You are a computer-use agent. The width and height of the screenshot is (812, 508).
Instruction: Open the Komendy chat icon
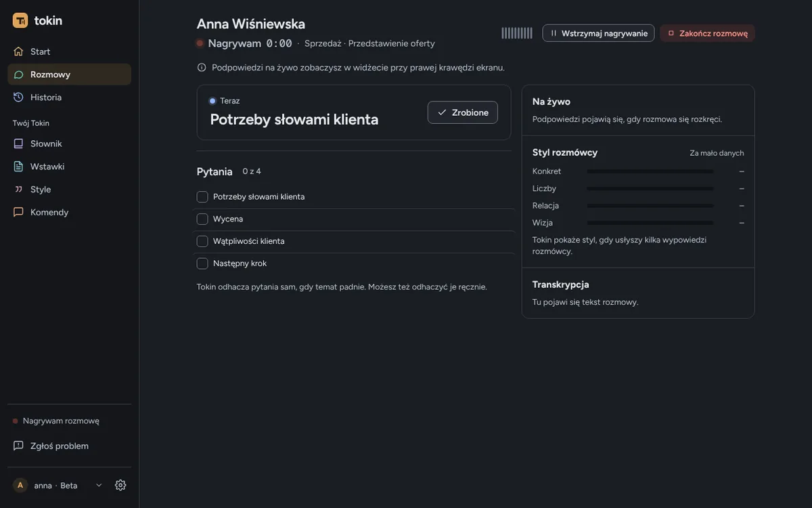click(18, 212)
